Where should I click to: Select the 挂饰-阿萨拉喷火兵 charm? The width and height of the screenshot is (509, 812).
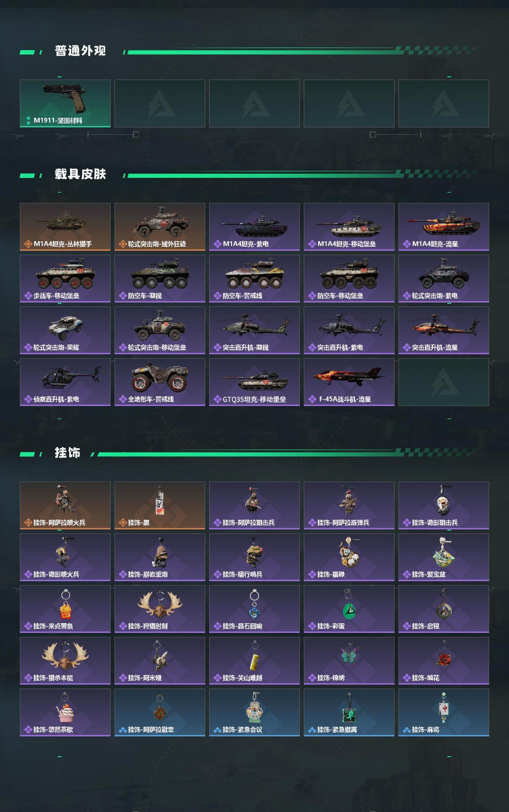[65, 506]
